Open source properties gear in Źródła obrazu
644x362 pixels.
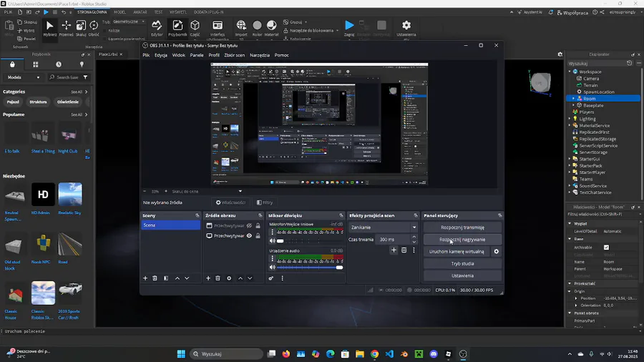click(x=229, y=278)
